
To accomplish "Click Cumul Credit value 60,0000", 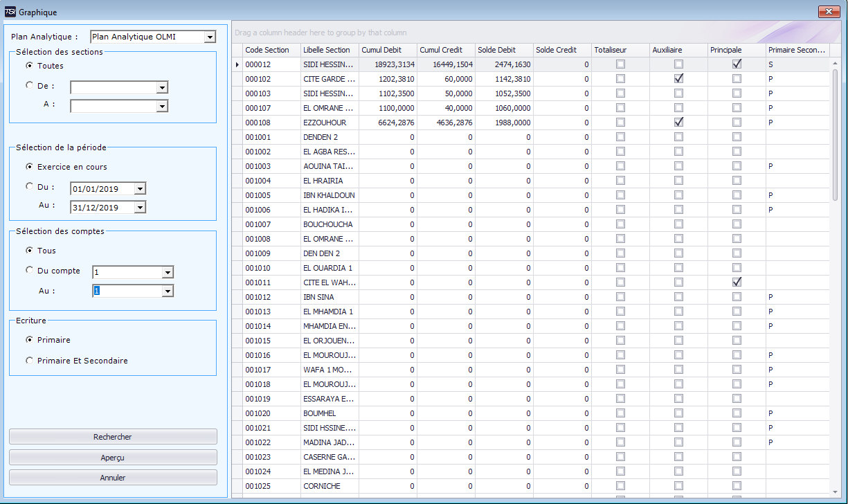I will (x=446, y=79).
